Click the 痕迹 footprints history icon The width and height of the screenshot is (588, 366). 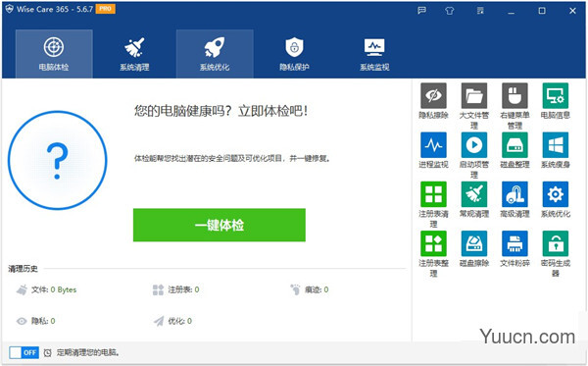point(295,289)
